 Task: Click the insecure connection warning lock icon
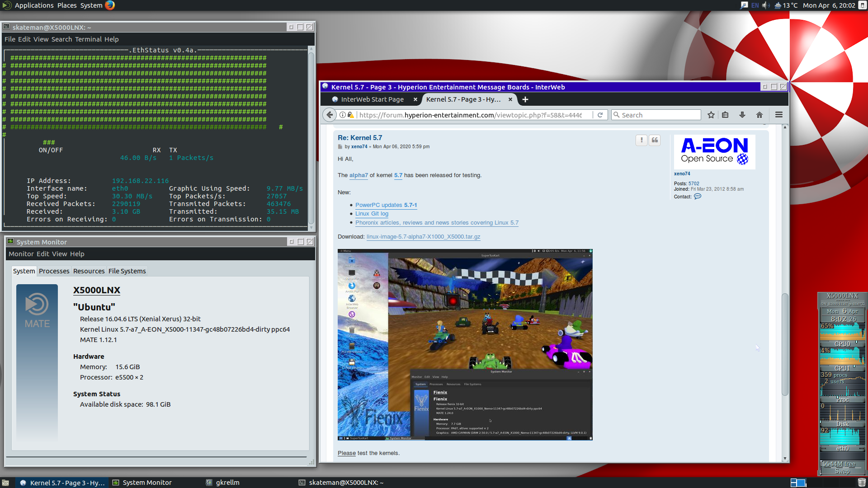(350, 115)
